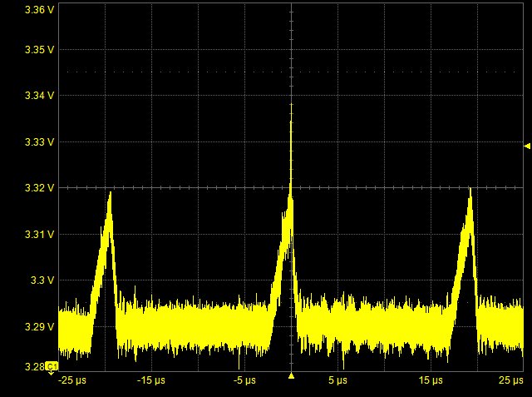Click the C1 channel marker
This screenshot has height=397, width=532.
[52, 366]
